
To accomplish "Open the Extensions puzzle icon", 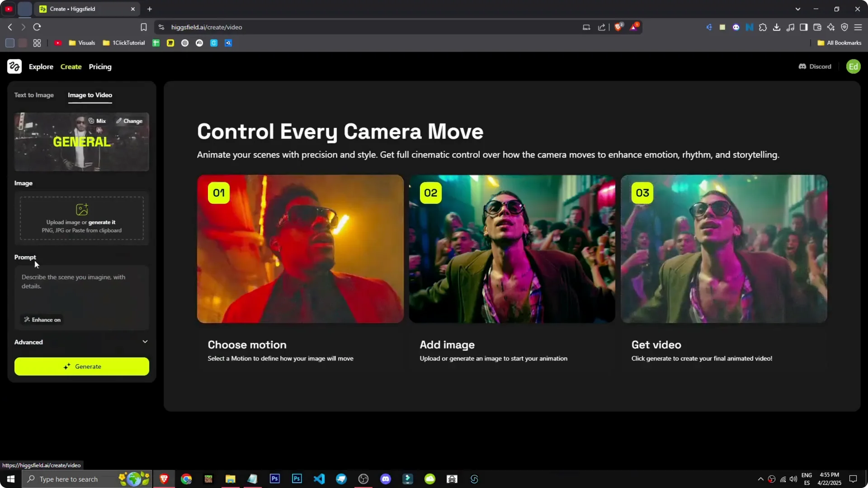I will pos(764,27).
